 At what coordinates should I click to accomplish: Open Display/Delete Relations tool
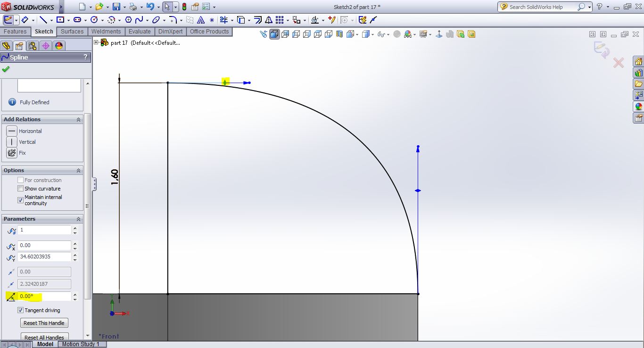[x=314, y=20]
